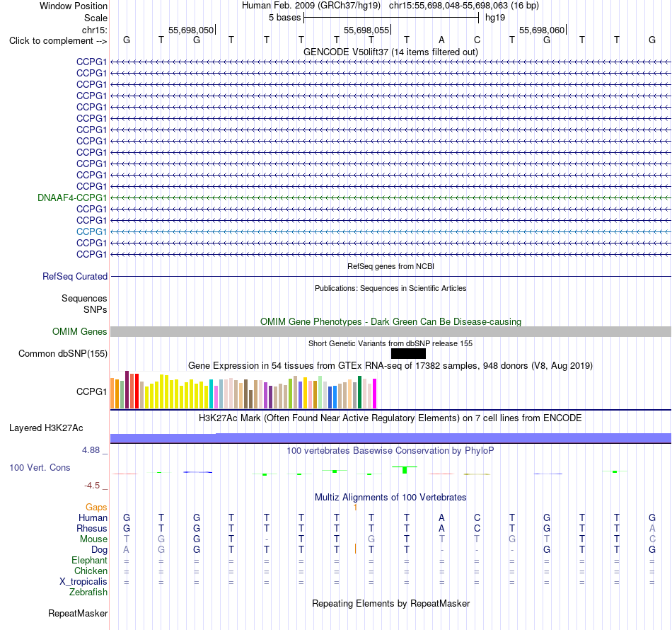Click the X_tropicalis species label
672x630 pixels.
pyautogui.click(x=83, y=582)
